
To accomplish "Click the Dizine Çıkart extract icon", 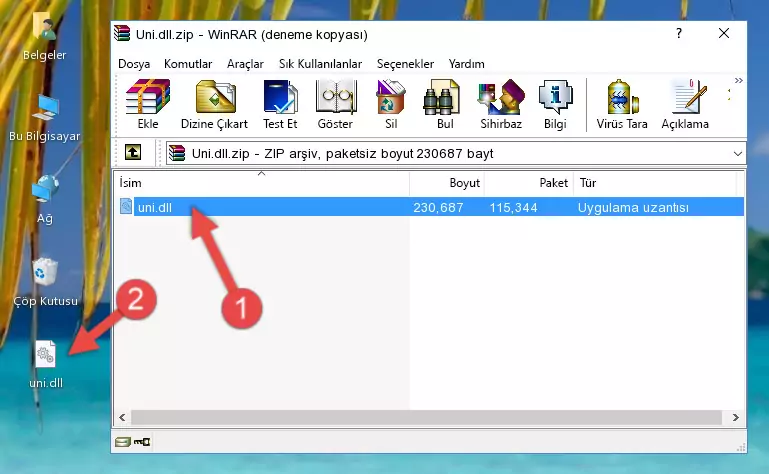I will click(214, 104).
